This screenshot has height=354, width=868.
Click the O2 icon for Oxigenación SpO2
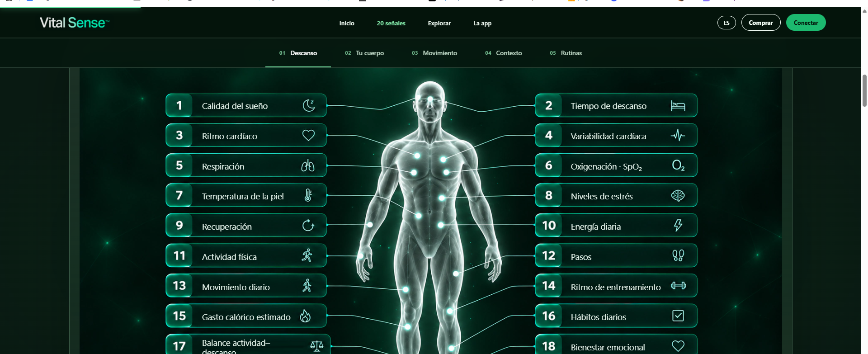coord(678,165)
